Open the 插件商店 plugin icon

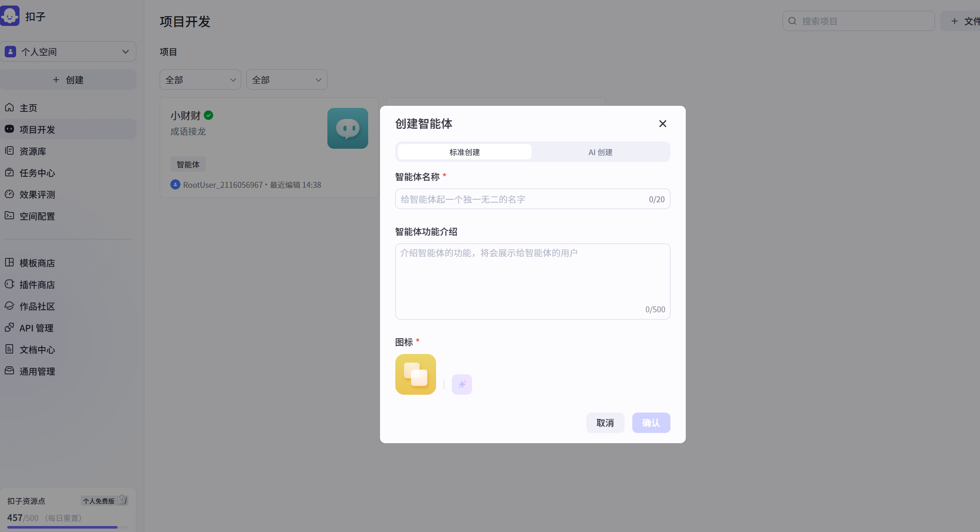tap(9, 284)
